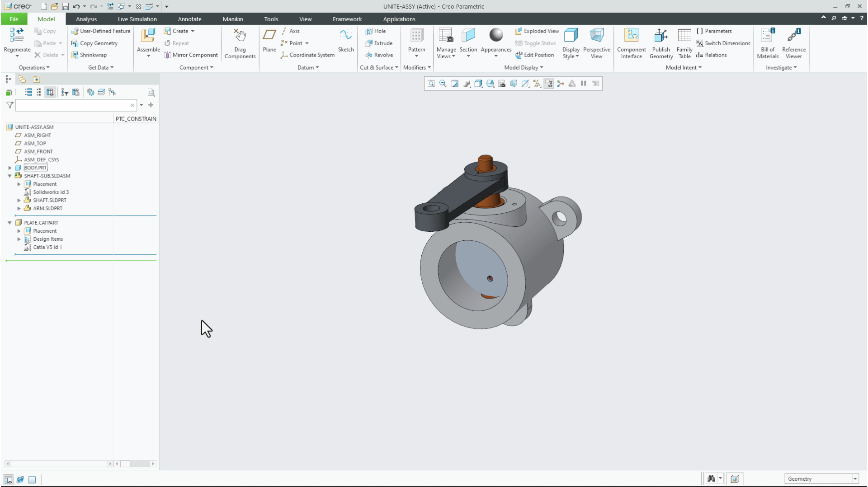This screenshot has width=868, height=487.
Task: Open Relations dialog
Action: (x=712, y=55)
